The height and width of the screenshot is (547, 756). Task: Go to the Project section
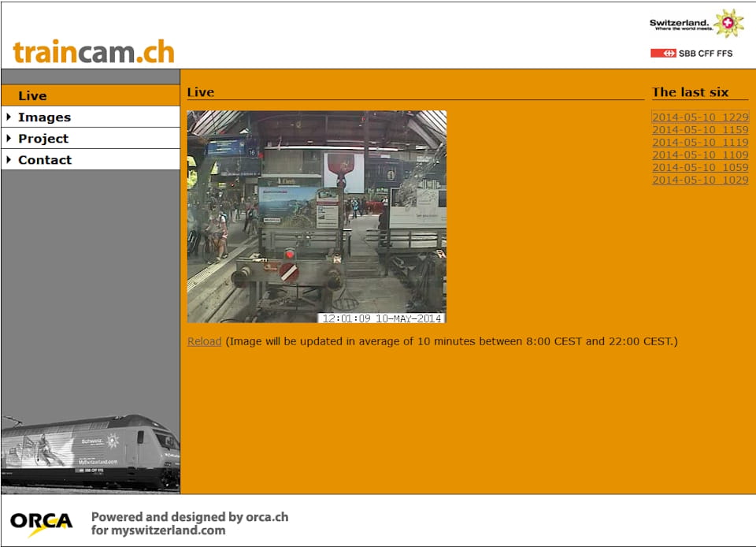tap(43, 139)
